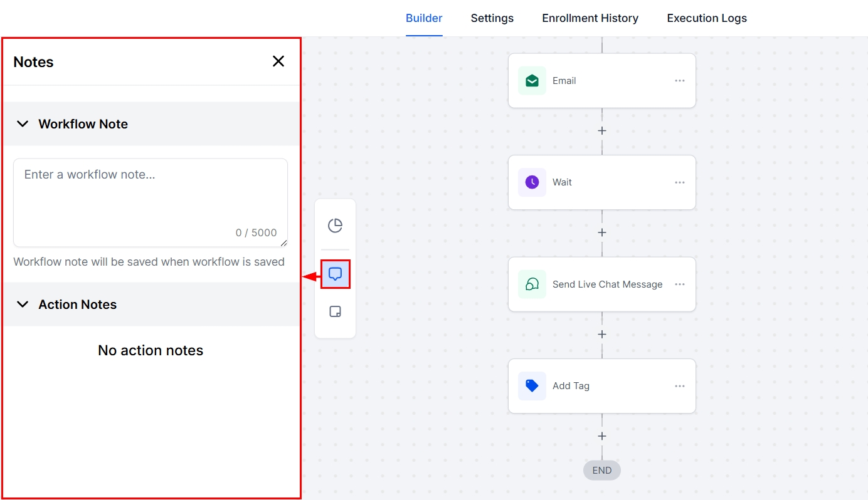Open the stats pie chart icon
This screenshot has height=500, width=868.
[336, 226]
